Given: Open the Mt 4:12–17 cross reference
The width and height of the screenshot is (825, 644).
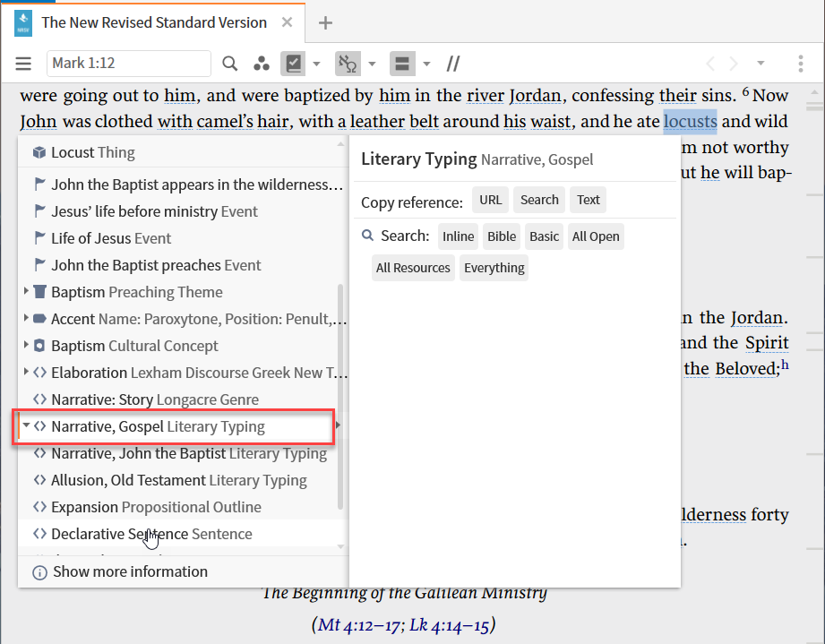Looking at the screenshot, I should coord(359,625).
